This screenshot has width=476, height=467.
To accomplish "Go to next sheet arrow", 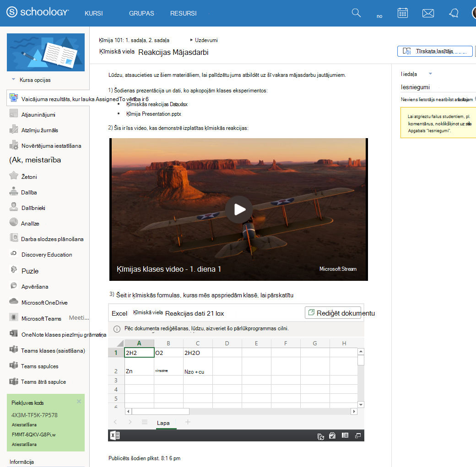I will click(x=130, y=422).
